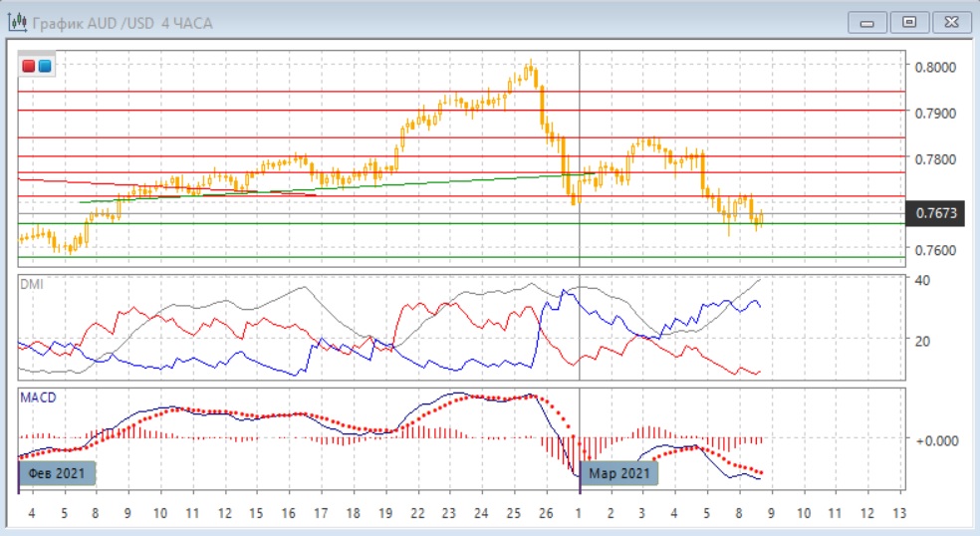The image size is (980, 536).
Task: Click the 40 level on DMI axis
Action: pyautogui.click(x=922, y=280)
